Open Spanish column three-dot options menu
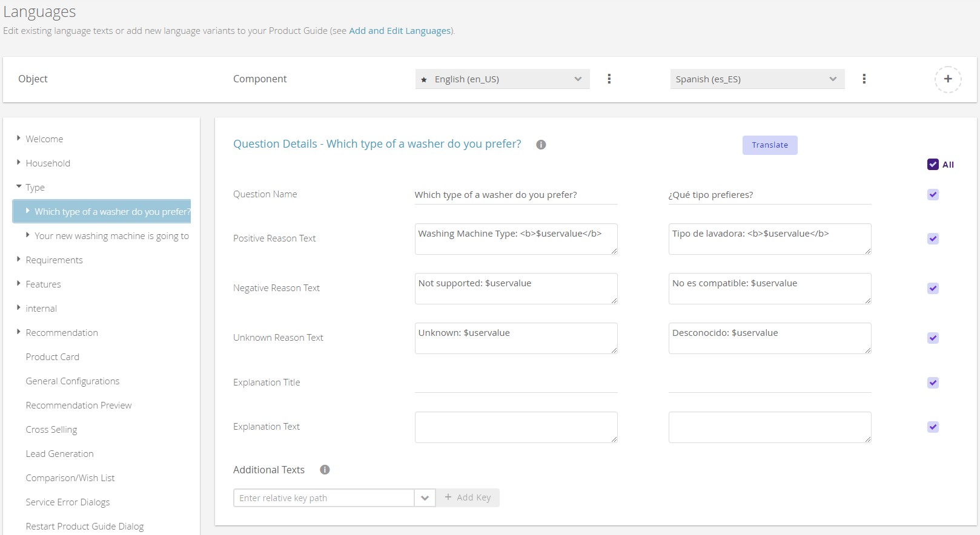 864,79
